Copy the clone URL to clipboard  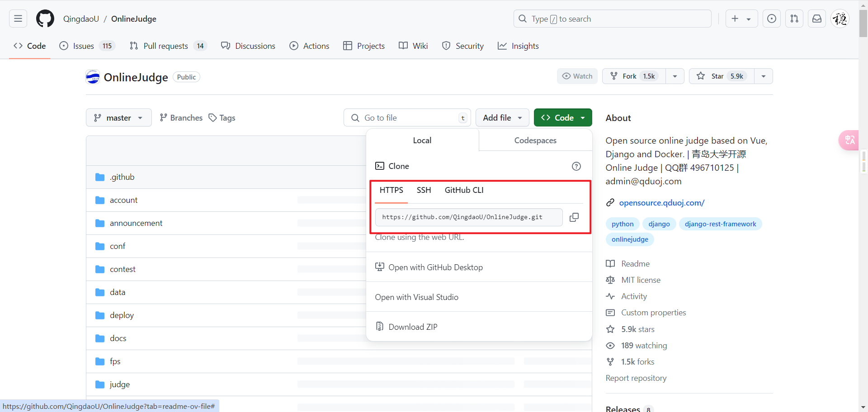574,217
